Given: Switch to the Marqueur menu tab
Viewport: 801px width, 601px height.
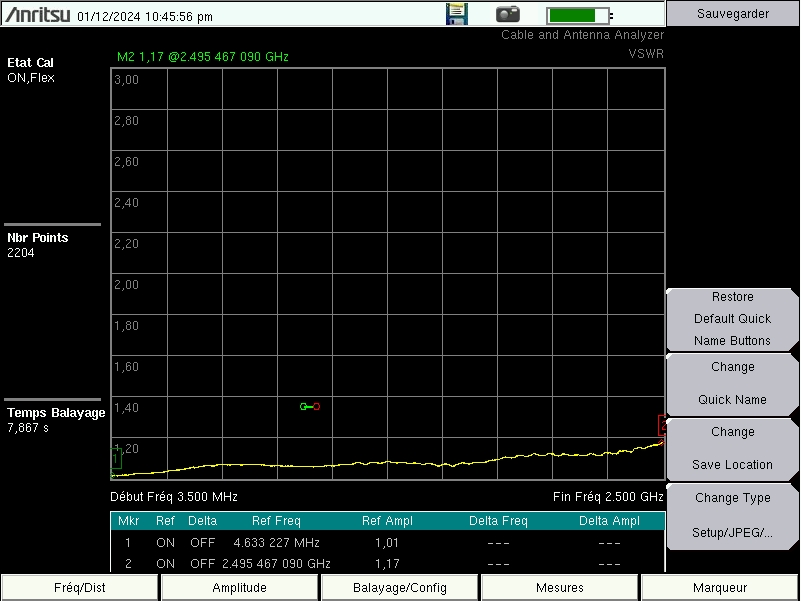Looking at the screenshot, I should coord(720,588).
